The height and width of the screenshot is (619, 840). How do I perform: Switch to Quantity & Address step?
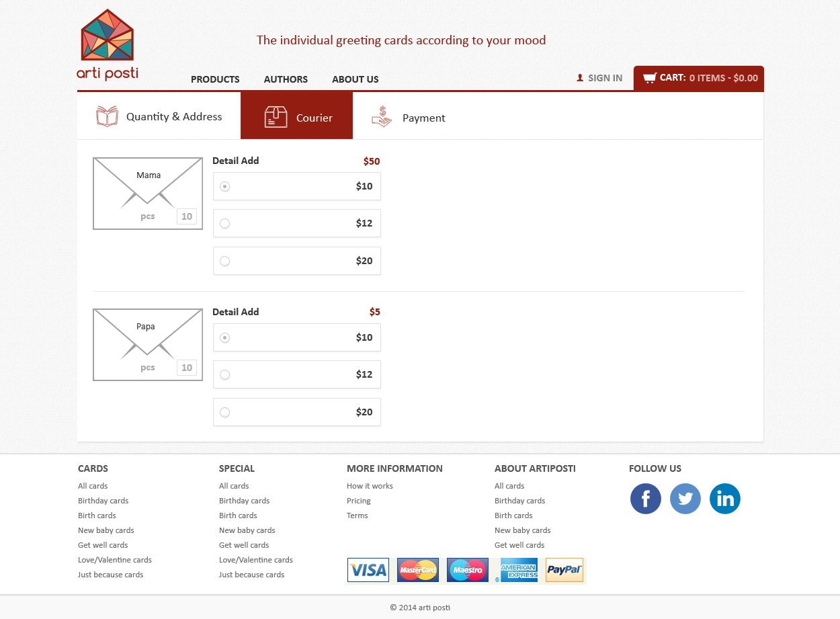pyautogui.click(x=159, y=116)
